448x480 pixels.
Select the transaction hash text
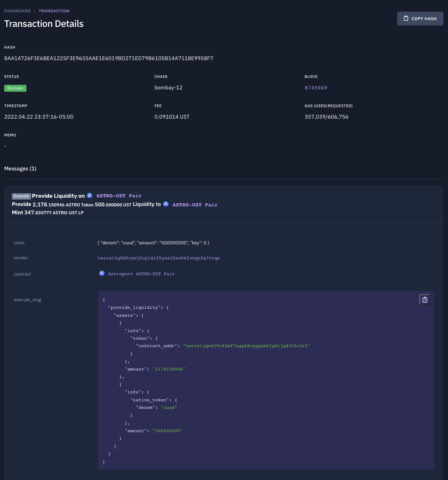pos(109,58)
